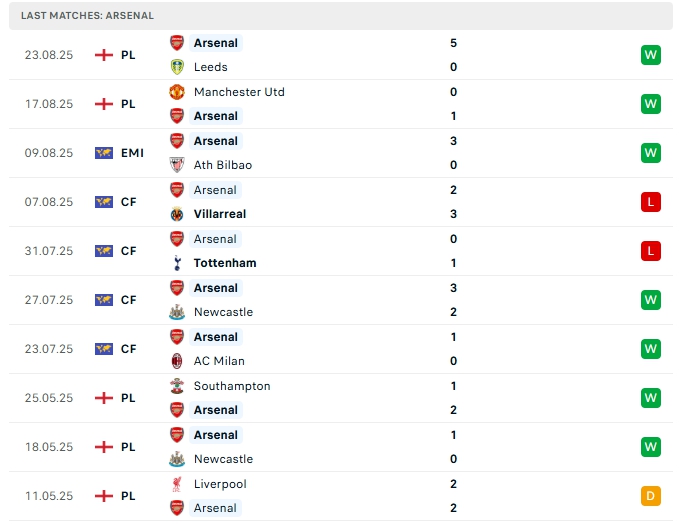Open the Arsenal vs Leeds match row
Viewport: 682px width, 524px height.
(340, 55)
